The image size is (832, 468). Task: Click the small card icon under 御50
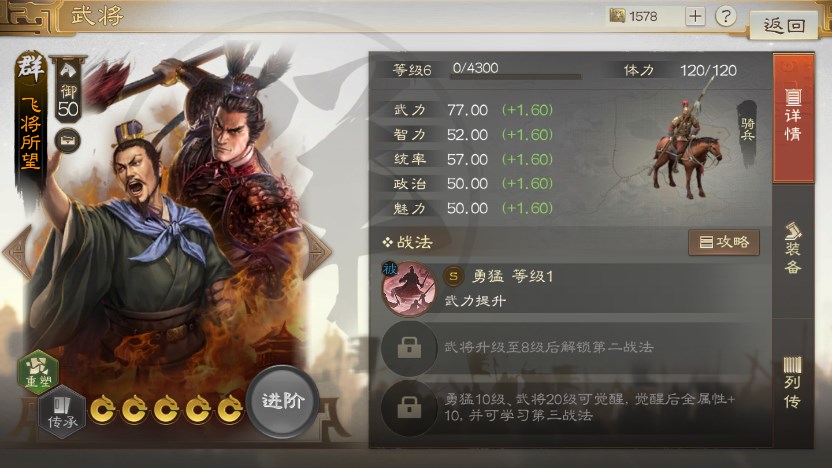pos(68,141)
